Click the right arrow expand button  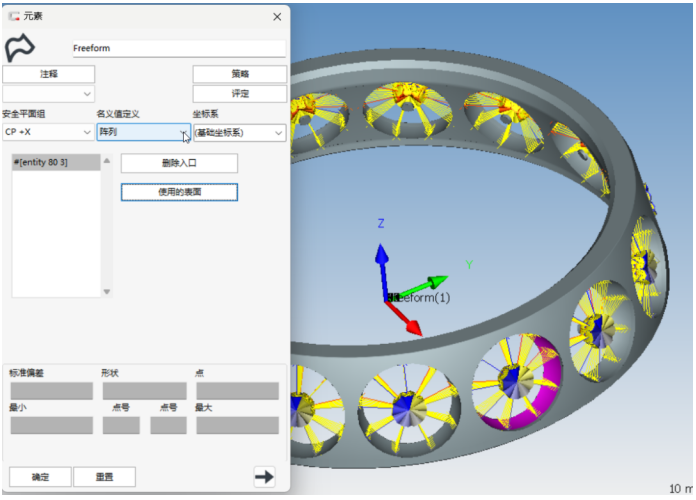(264, 477)
